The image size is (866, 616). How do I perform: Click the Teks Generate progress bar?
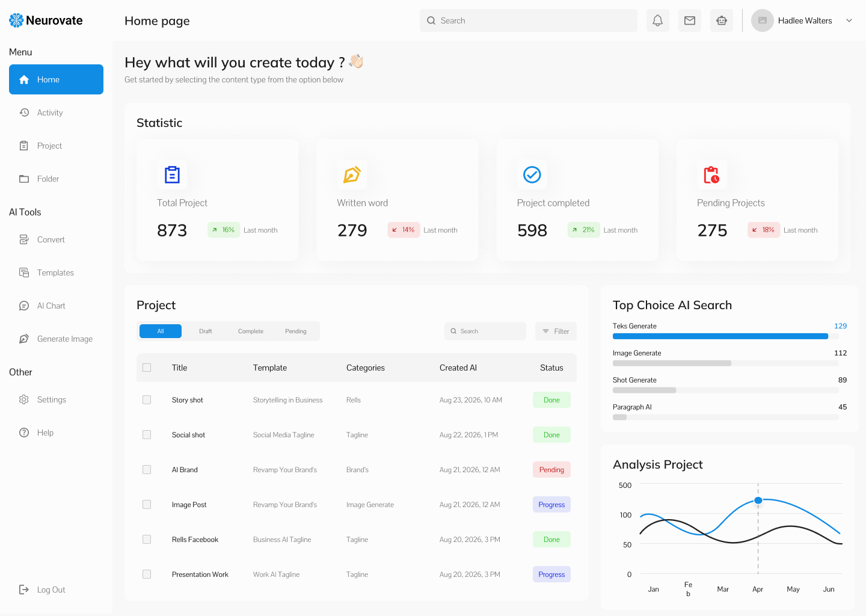(720, 336)
